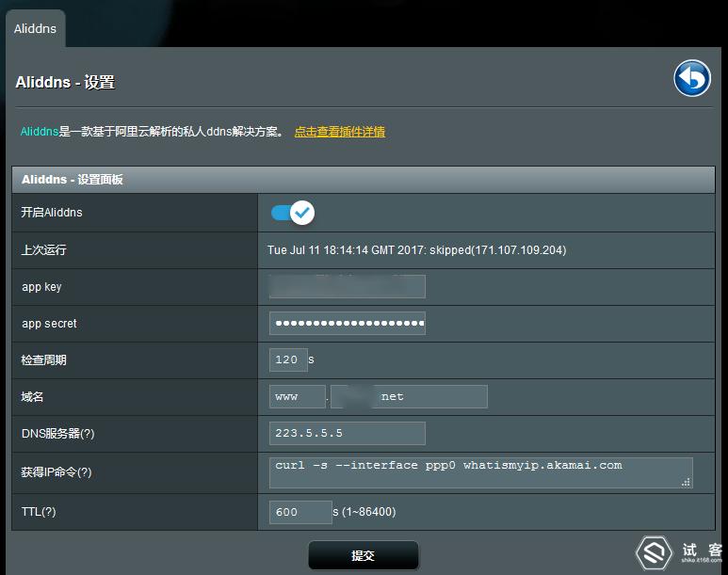Screen dimensions: 728x575
Task: Click the app key label
Action: click(41, 287)
